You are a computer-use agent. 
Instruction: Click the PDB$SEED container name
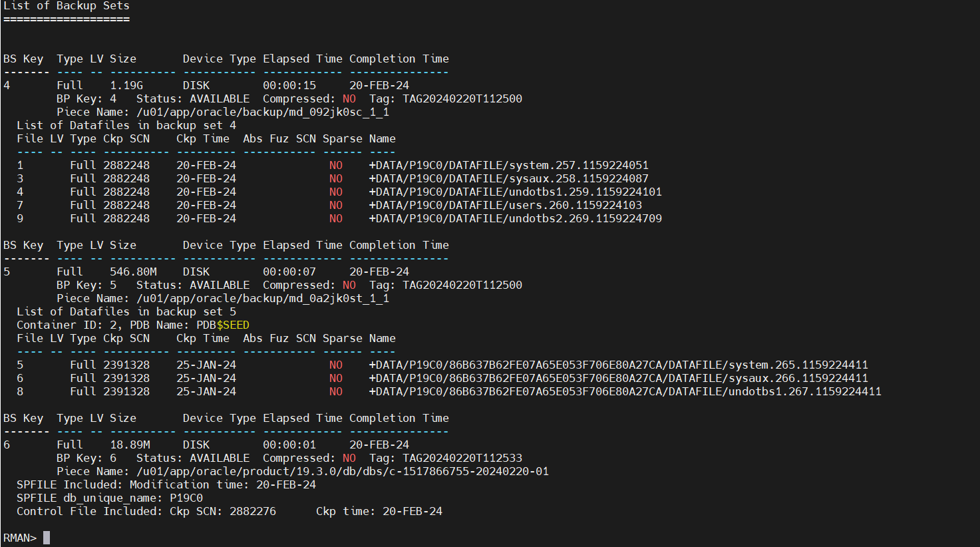click(x=223, y=325)
